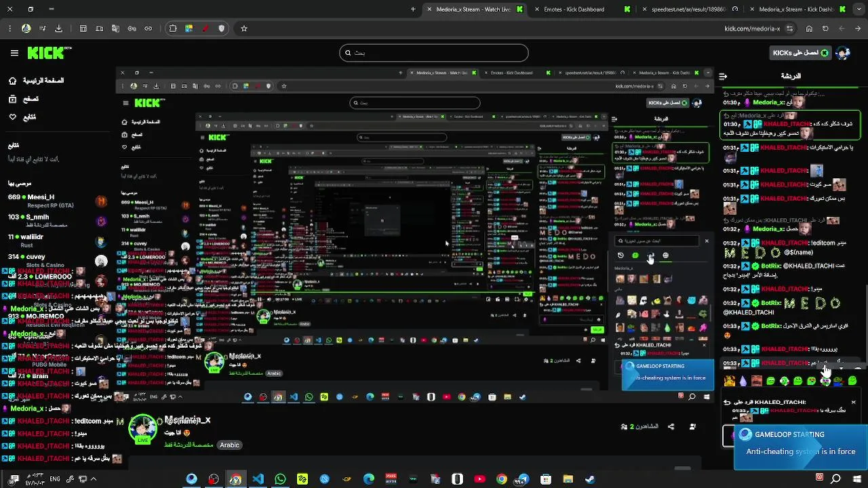Open the profile avatar menu in Kick header
Viewport: 868px width, 488px height.
(843, 53)
